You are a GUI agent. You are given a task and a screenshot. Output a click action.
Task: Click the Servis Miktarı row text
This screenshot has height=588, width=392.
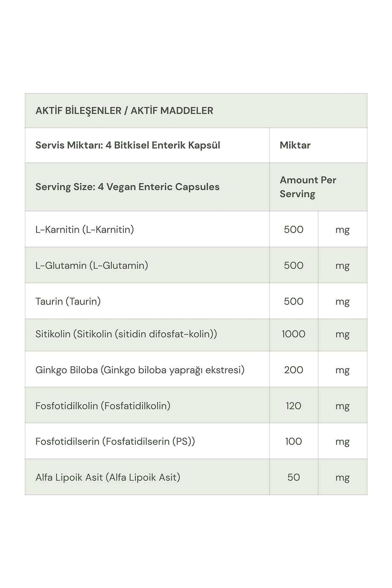(x=128, y=145)
